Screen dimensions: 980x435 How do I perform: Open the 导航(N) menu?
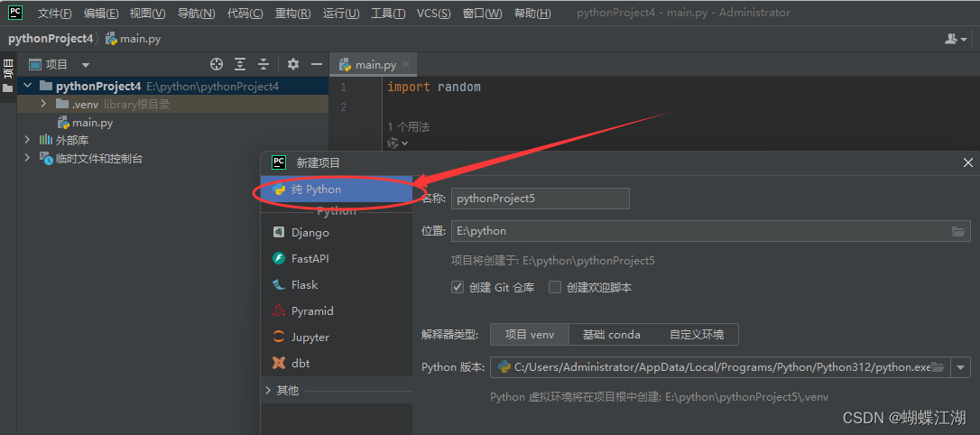196,14
